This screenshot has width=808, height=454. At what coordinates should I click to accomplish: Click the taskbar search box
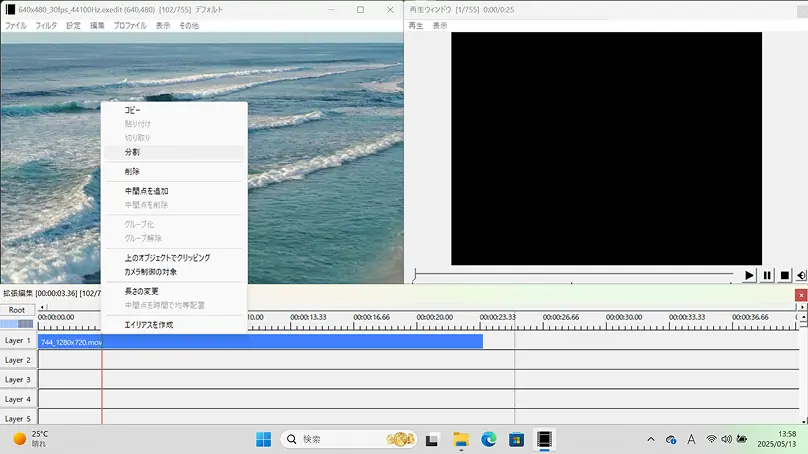click(x=348, y=440)
